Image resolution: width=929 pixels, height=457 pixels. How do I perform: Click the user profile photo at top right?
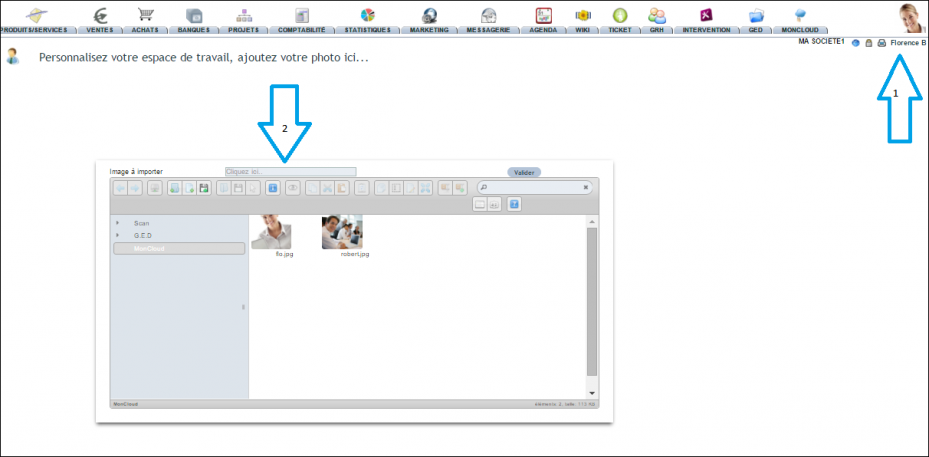coord(911,18)
